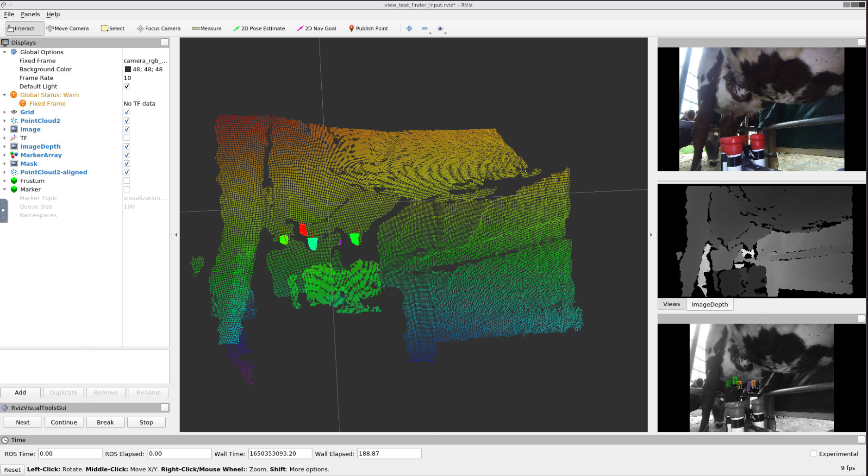This screenshot has width=868, height=476.
Task: Disable the Grid display checkbox
Action: click(x=127, y=112)
